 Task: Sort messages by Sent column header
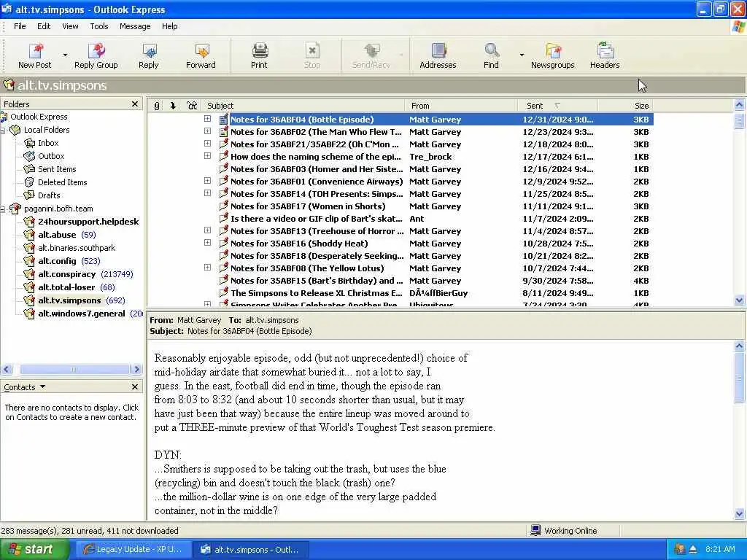tap(557, 106)
